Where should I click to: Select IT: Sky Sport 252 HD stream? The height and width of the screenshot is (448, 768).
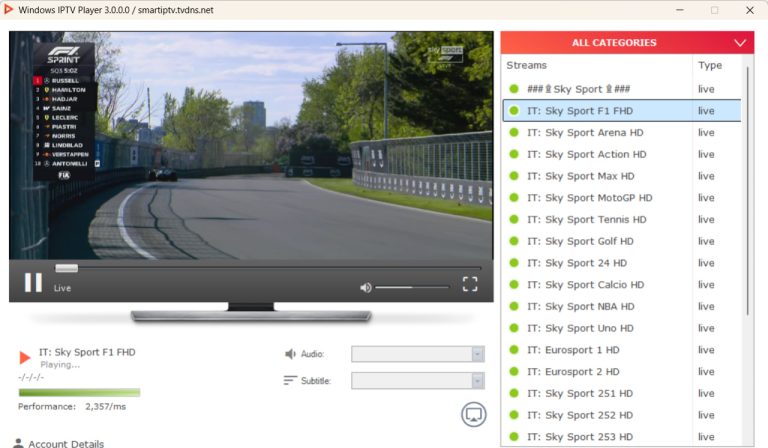point(622,415)
